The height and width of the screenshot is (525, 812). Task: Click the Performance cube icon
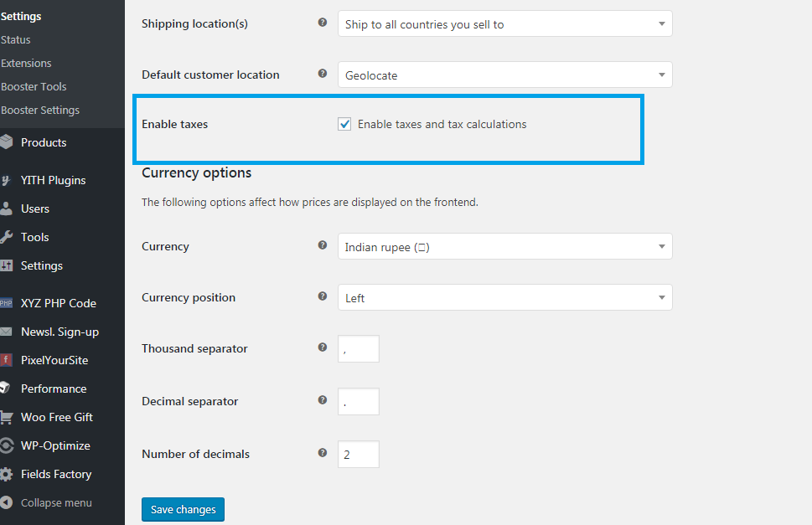pyautogui.click(x=5, y=388)
